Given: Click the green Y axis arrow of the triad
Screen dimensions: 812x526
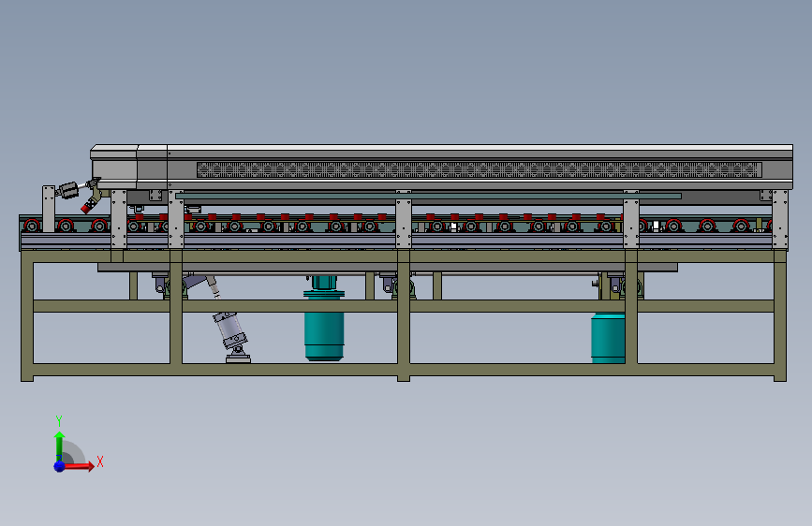Looking at the screenshot, I should coord(59,446).
